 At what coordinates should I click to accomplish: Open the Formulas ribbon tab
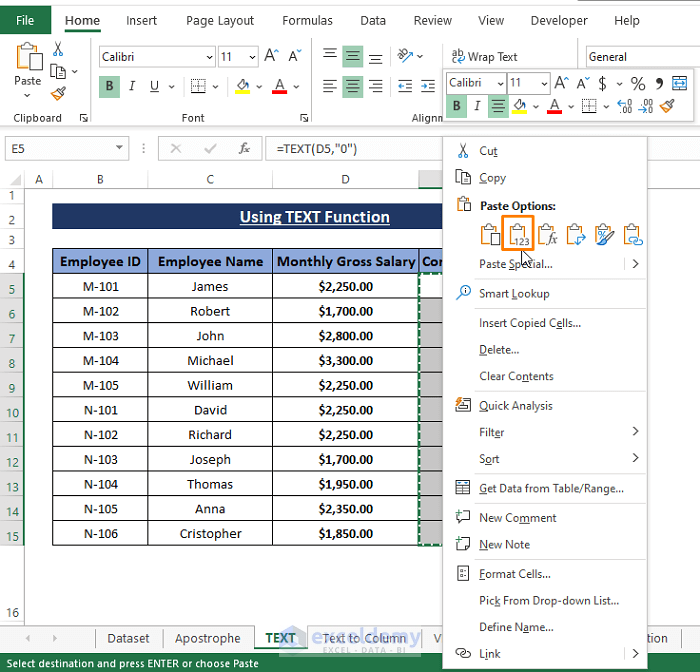307,20
